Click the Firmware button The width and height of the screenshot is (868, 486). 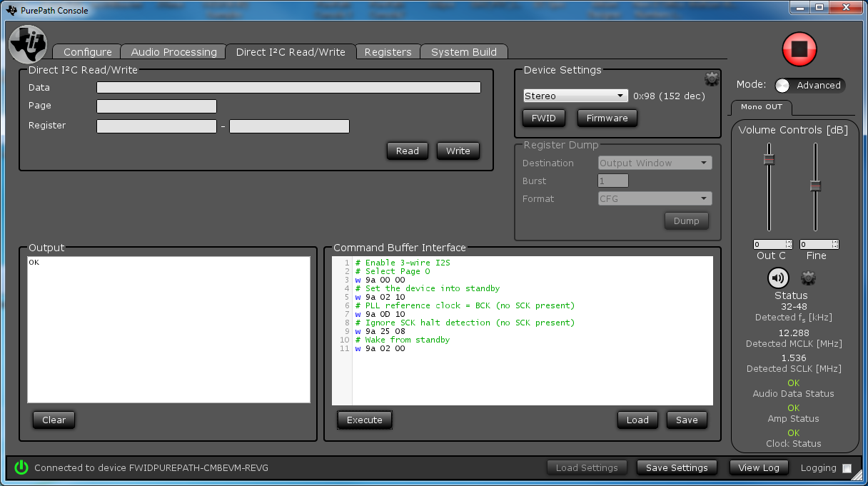coord(607,118)
